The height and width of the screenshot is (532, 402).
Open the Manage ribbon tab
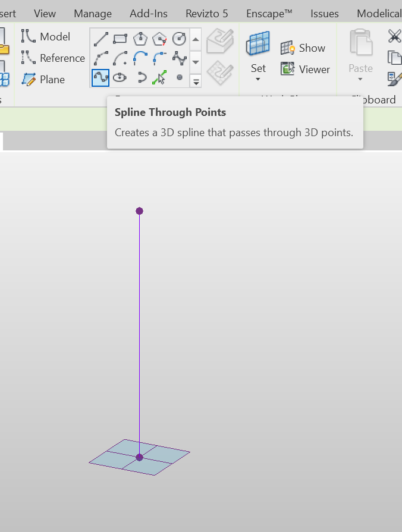point(93,14)
